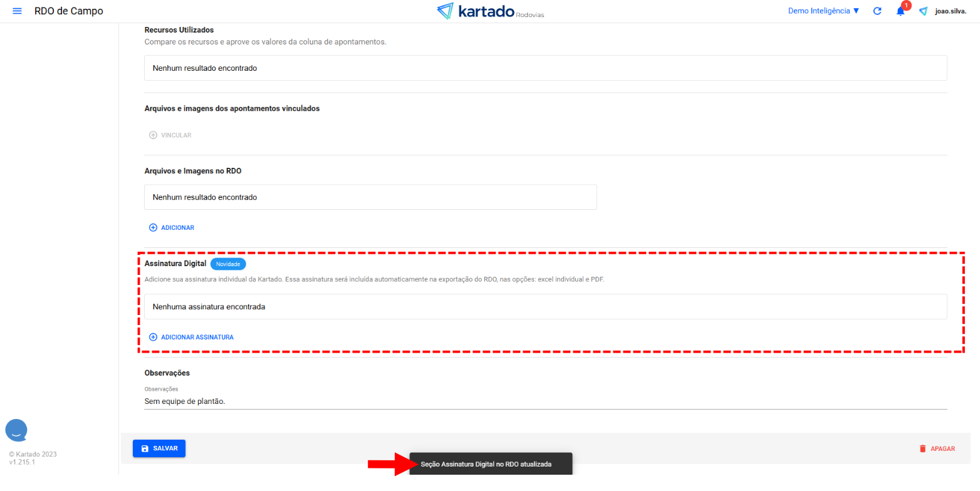This screenshot has height=491, width=980.
Task: Open the joao.silva user menu
Action: coord(950,11)
